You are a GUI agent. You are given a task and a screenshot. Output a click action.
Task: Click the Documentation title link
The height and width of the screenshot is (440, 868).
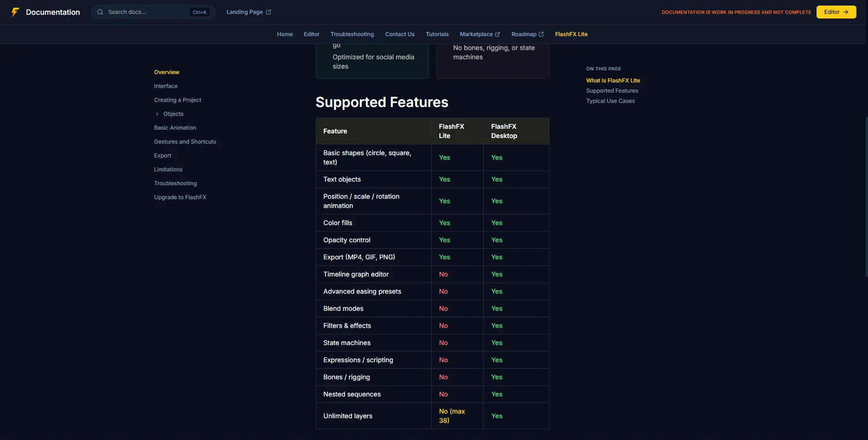point(53,12)
